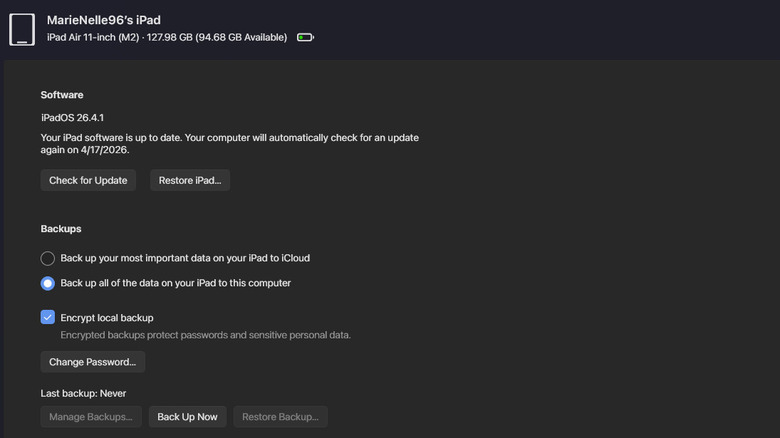Open the Change Password... dialog

point(93,362)
